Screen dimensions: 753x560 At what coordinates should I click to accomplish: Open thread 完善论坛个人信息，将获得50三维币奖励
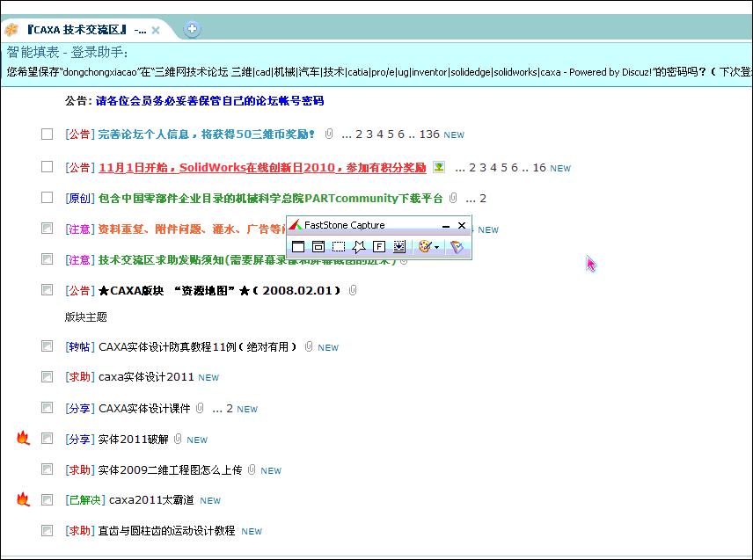point(207,135)
